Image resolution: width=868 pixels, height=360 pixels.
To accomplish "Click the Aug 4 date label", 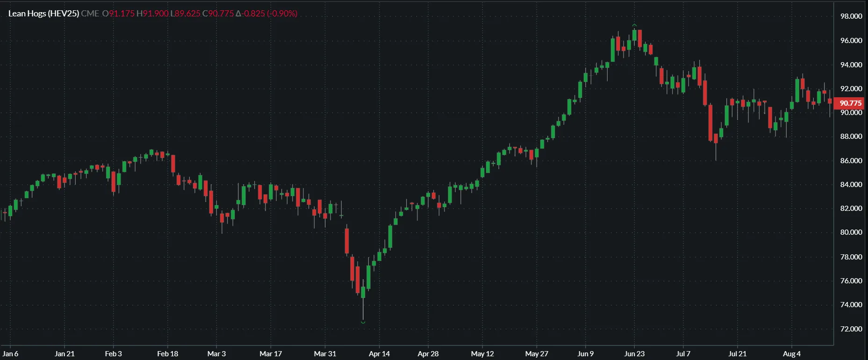I will [791, 353].
